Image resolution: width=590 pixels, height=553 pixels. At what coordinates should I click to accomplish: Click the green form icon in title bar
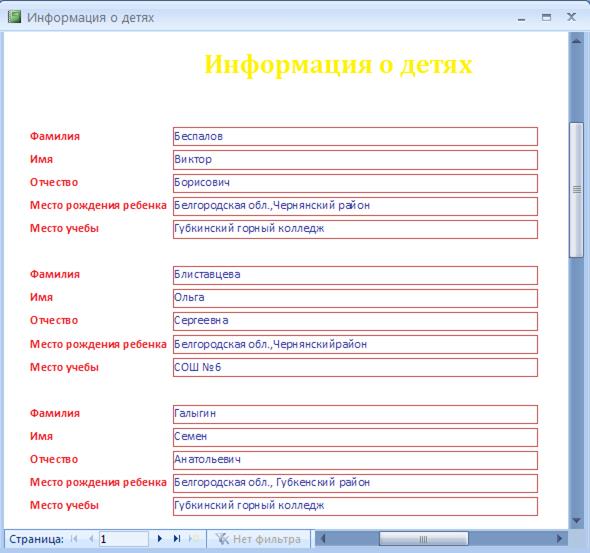click(x=14, y=17)
